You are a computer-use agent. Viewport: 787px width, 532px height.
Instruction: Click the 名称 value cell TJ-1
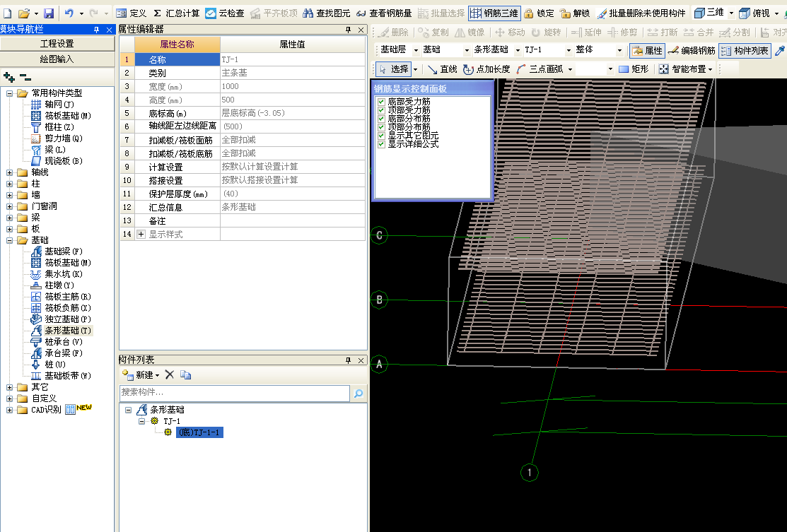click(293, 59)
